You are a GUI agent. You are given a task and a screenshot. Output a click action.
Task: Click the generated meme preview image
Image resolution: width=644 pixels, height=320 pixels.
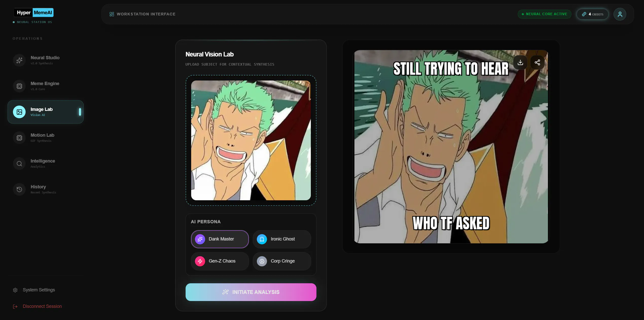click(451, 147)
